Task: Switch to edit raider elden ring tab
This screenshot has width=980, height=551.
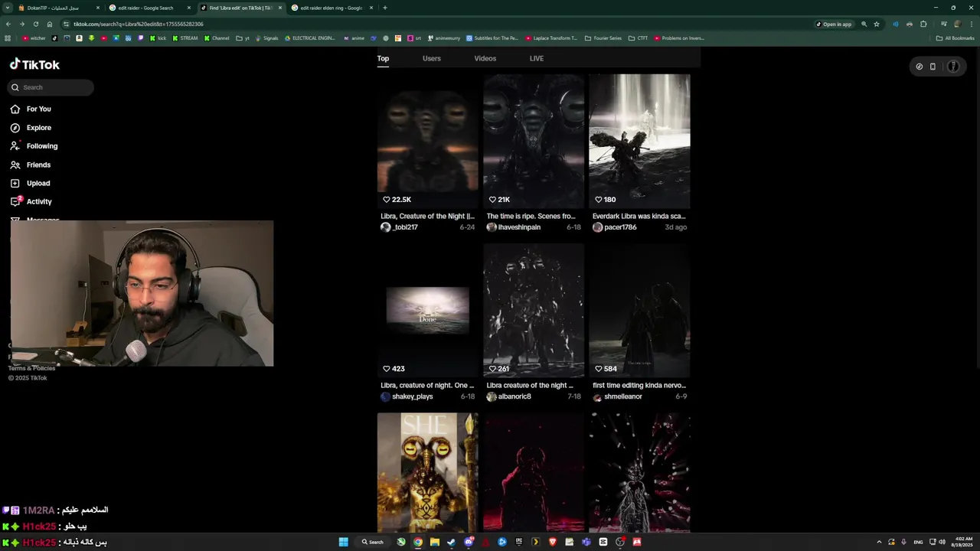Action: pos(331,8)
